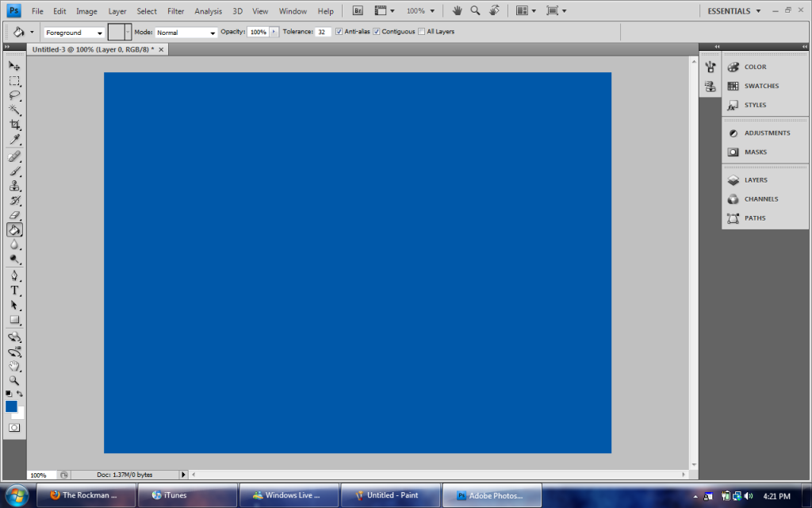This screenshot has width=812, height=508.
Task: Select the Zoom tool in toolbox
Action: coord(14,380)
